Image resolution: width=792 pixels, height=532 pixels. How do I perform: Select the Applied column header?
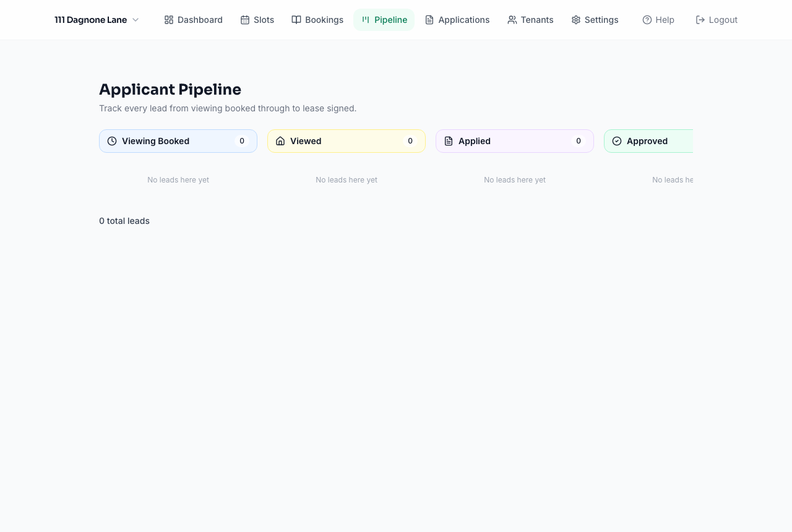pos(515,141)
